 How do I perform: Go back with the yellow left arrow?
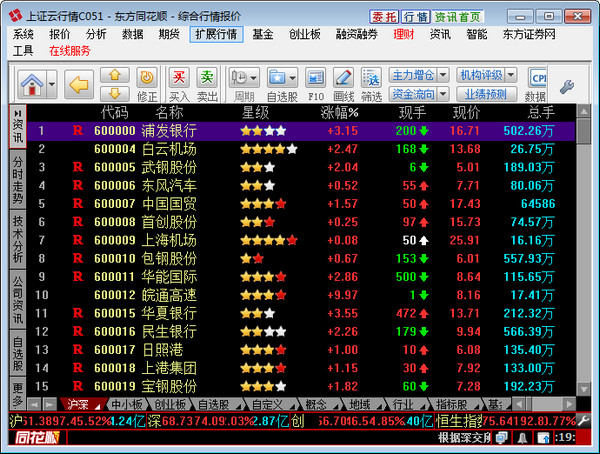pos(79,81)
